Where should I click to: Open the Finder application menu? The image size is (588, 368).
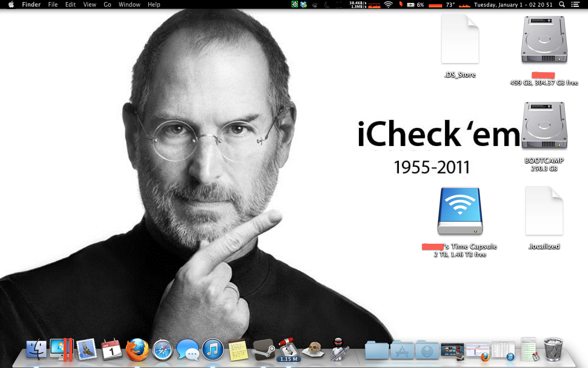click(31, 4)
